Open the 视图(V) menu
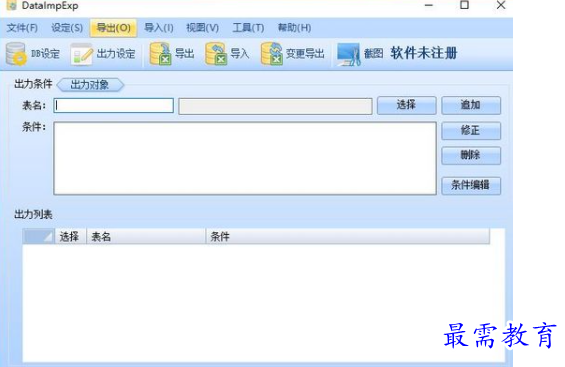The height and width of the screenshot is (367, 565). [203, 28]
